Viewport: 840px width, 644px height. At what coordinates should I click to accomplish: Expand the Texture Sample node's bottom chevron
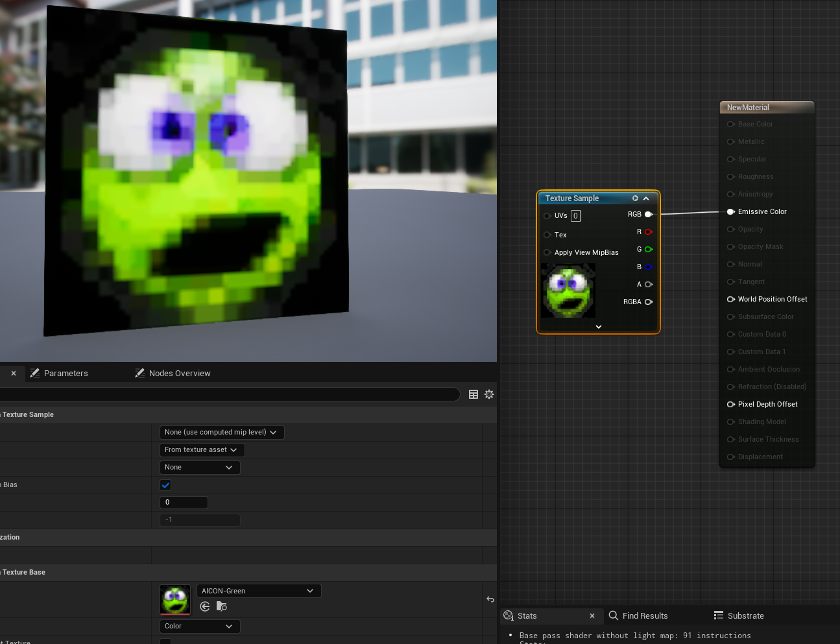point(599,327)
